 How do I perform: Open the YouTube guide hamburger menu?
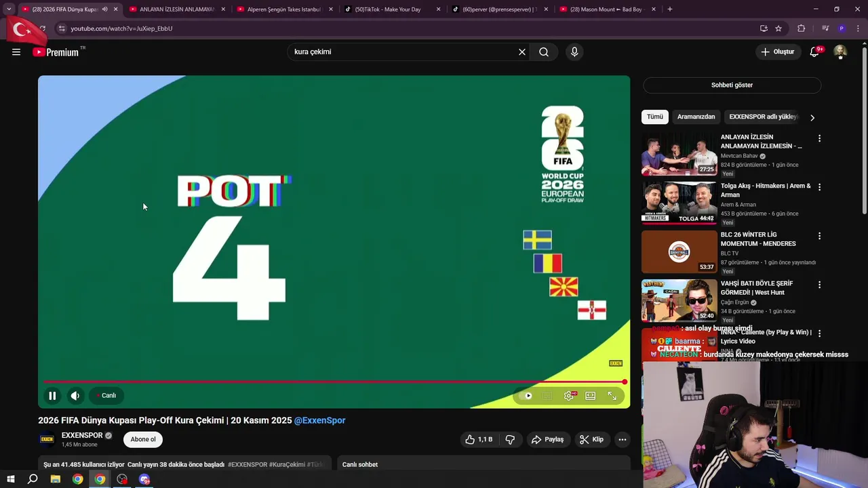pyautogui.click(x=16, y=52)
